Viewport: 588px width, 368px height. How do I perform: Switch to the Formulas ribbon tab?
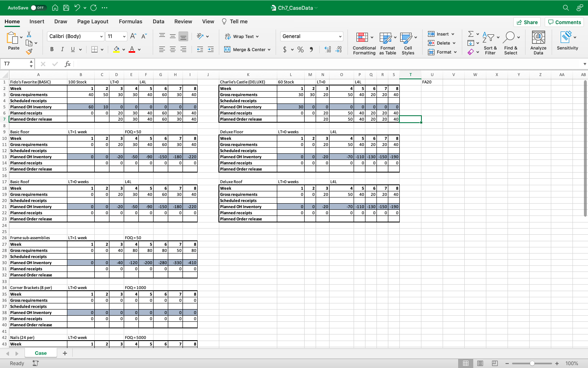click(131, 21)
